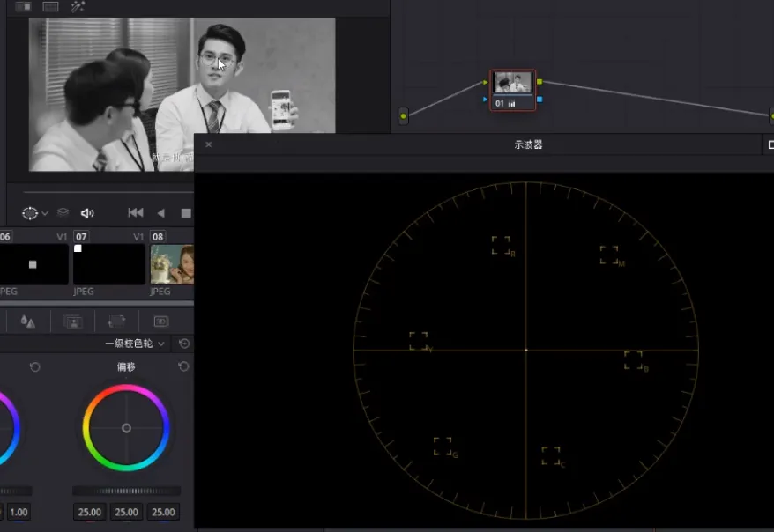The image size is (774, 532).
Task: Click the R target box on vectorscope
Action: (501, 245)
